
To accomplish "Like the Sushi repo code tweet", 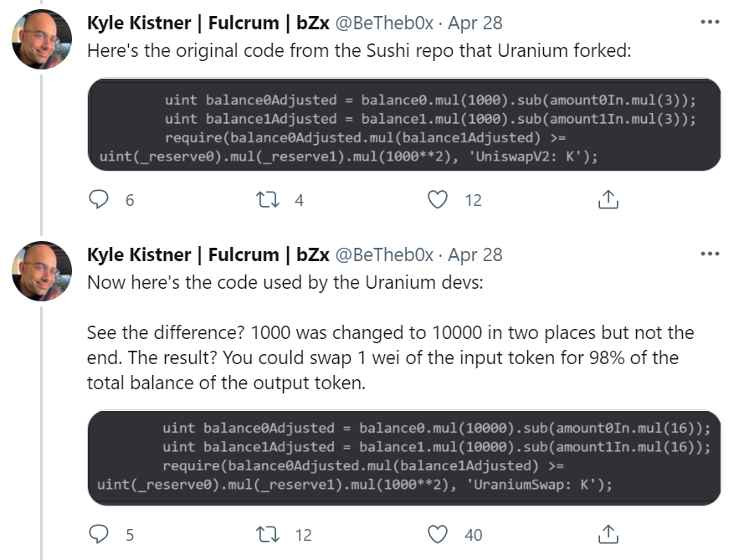I will coord(438,200).
